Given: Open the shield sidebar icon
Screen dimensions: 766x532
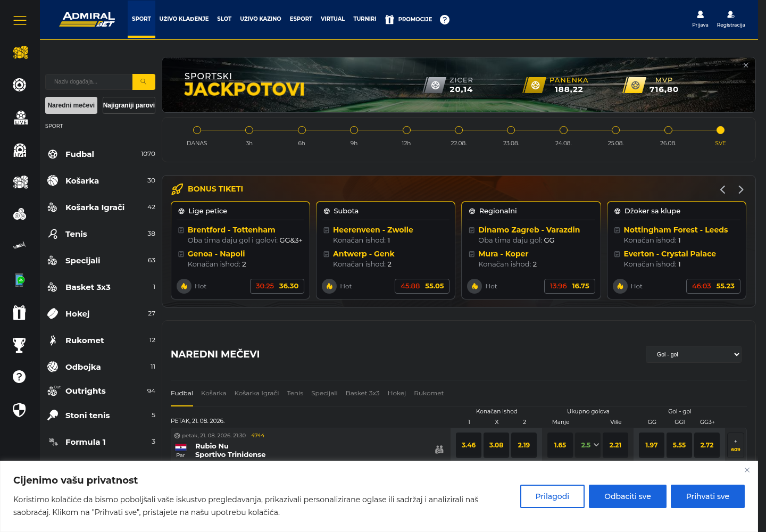Looking at the screenshot, I should pyautogui.click(x=19, y=410).
